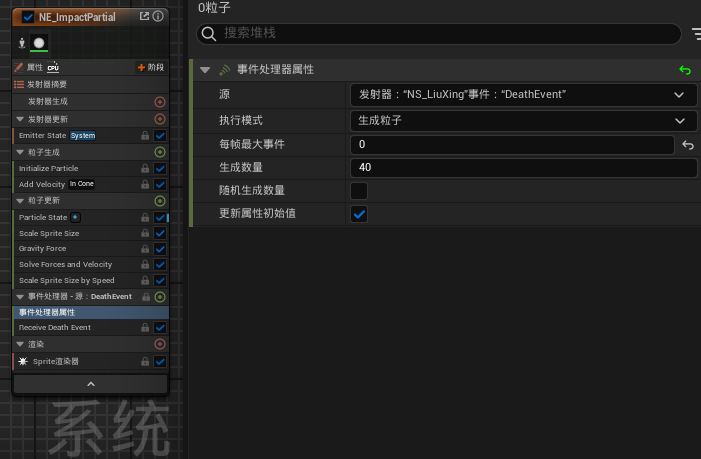Focus the 搜索堆栈 search field
This screenshot has height=459, width=701.
point(439,34)
